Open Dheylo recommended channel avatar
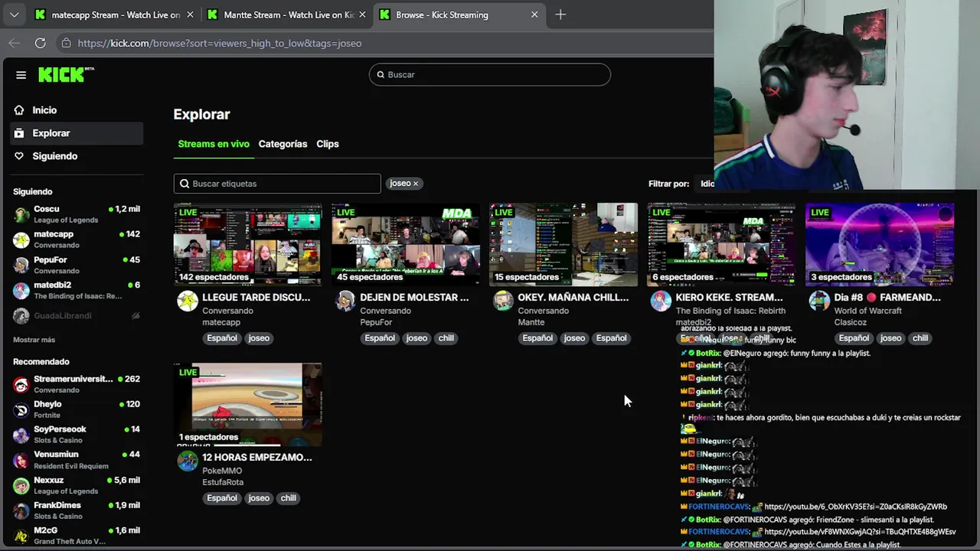Viewport: 980px width, 551px height. click(x=21, y=409)
